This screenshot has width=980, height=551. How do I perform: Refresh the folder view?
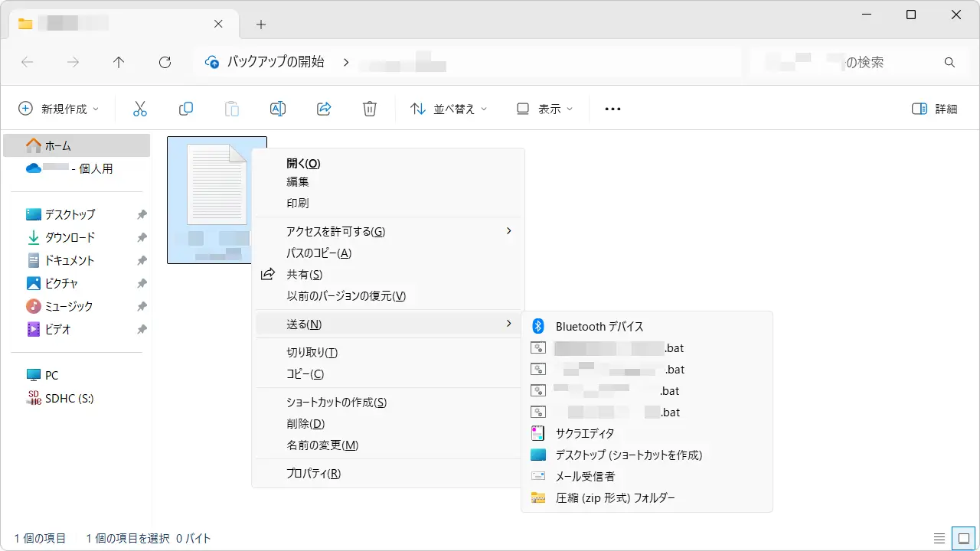165,63
